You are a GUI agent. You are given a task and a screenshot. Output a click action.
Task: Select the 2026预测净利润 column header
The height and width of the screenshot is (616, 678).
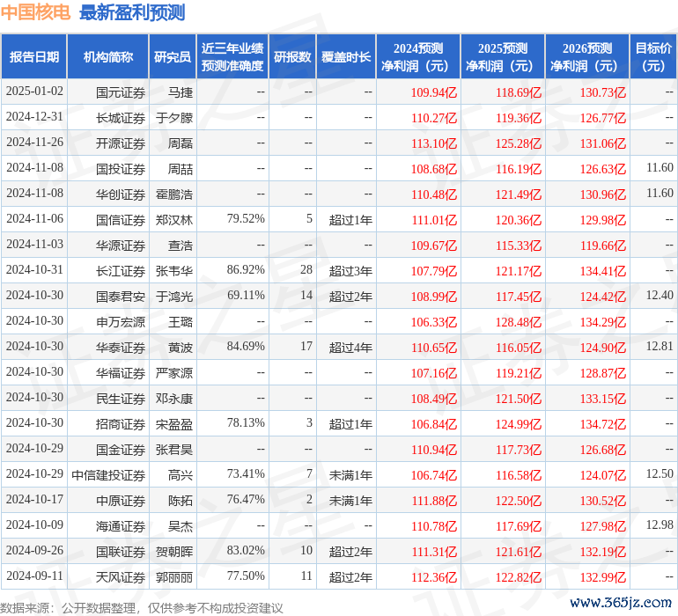point(587,56)
